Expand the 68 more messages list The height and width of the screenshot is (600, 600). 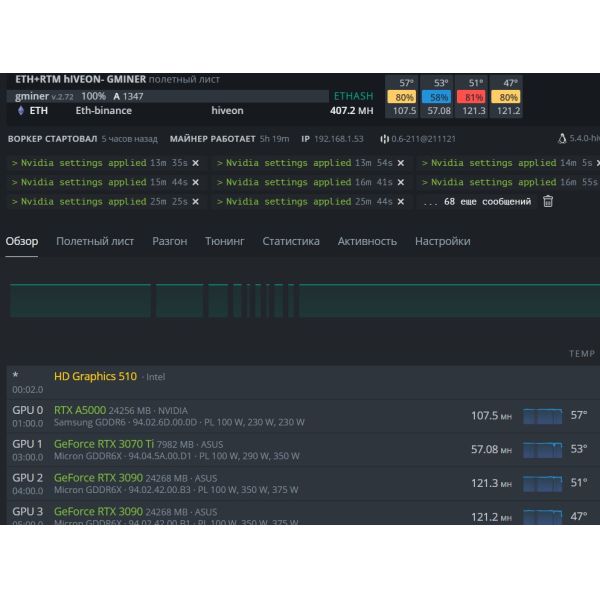(477, 201)
